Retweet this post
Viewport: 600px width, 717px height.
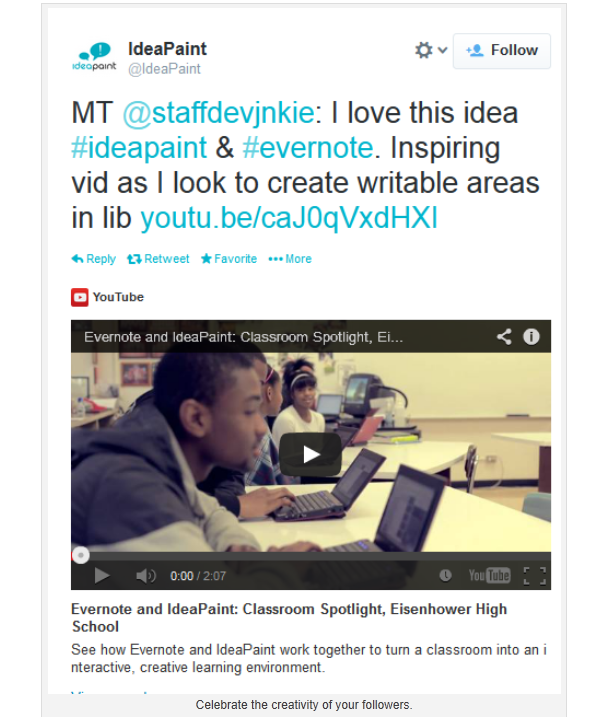(x=158, y=259)
